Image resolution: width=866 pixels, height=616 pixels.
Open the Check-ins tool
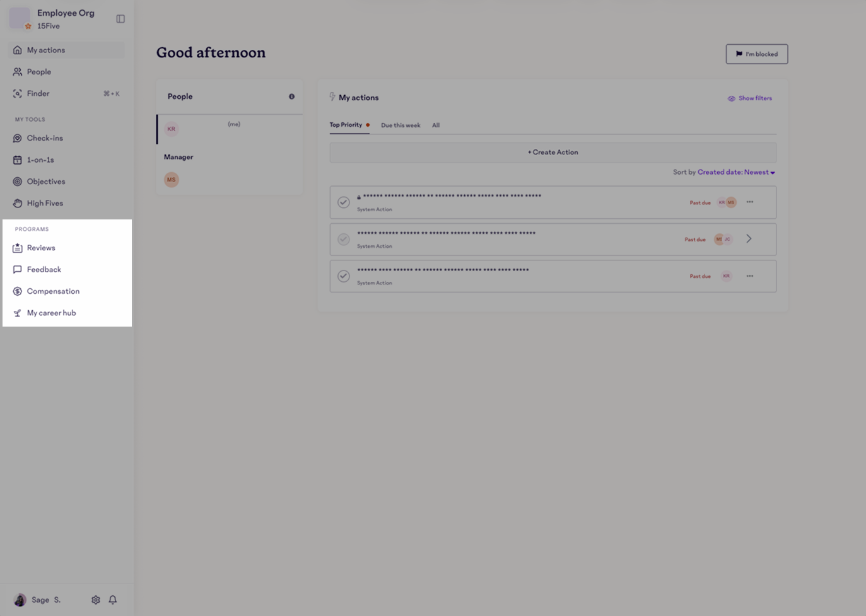[x=44, y=138]
